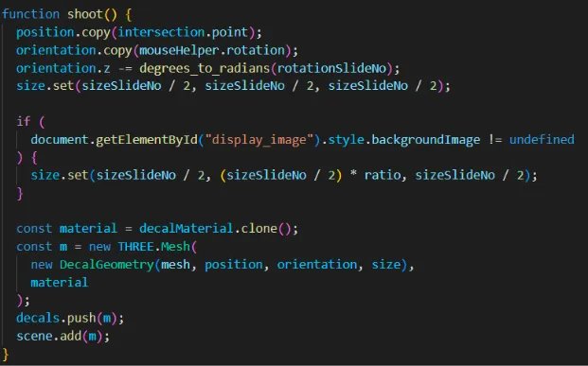Viewport: 588px width, 366px height.
Task: Click the 'ratio' variable
Action: 383,175
